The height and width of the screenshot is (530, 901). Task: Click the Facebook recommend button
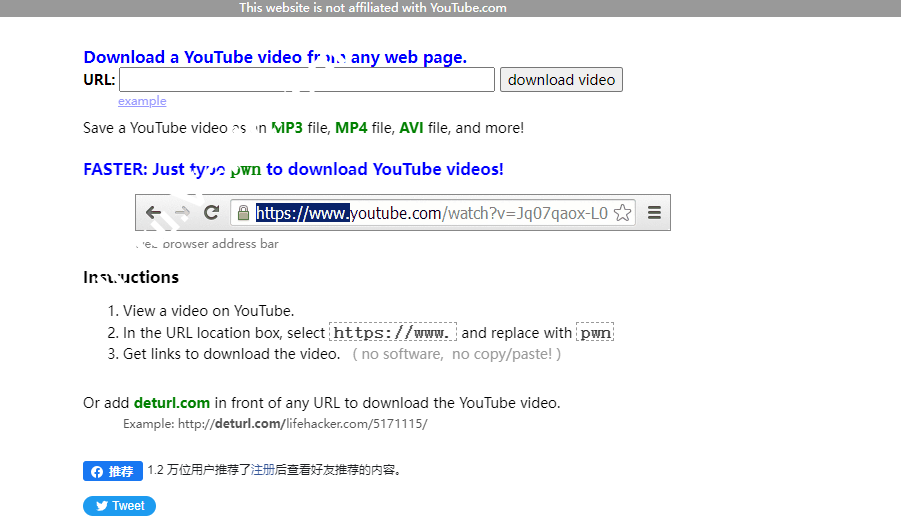tap(113, 471)
